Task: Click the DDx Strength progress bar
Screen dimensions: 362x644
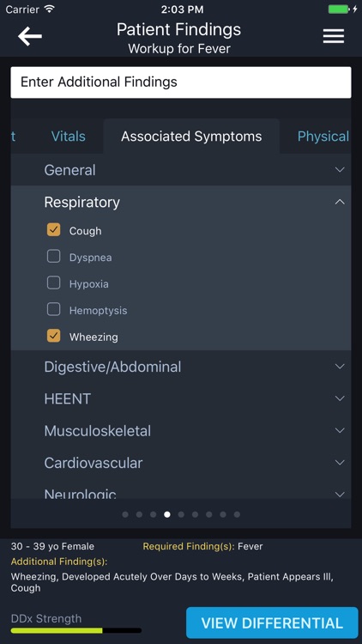Action: tap(76, 630)
